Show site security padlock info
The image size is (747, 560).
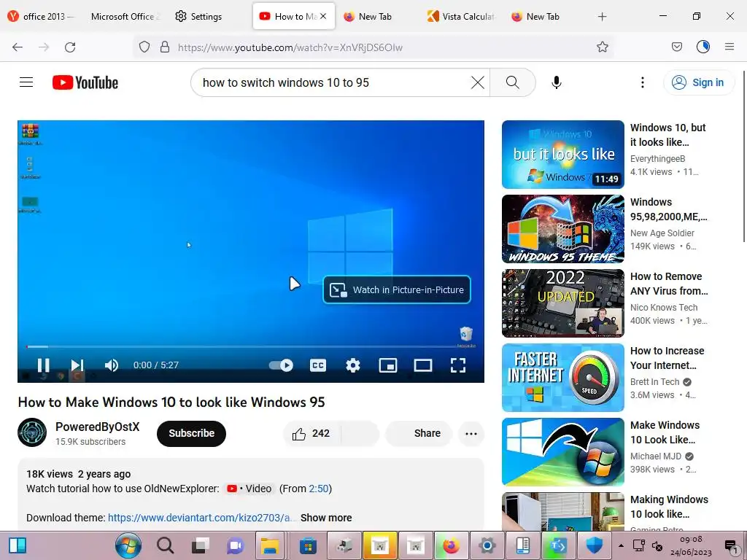pyautogui.click(x=165, y=47)
